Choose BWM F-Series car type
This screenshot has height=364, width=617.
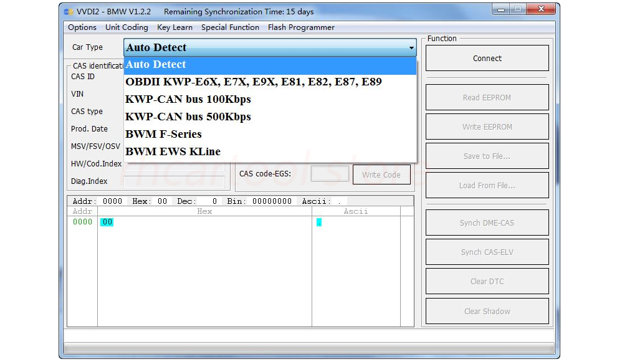[270, 134]
